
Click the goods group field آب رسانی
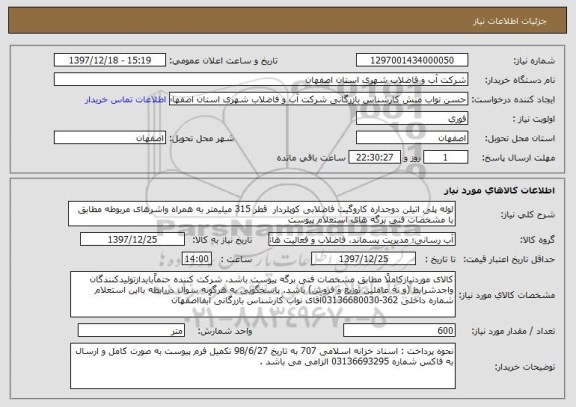[362, 239]
